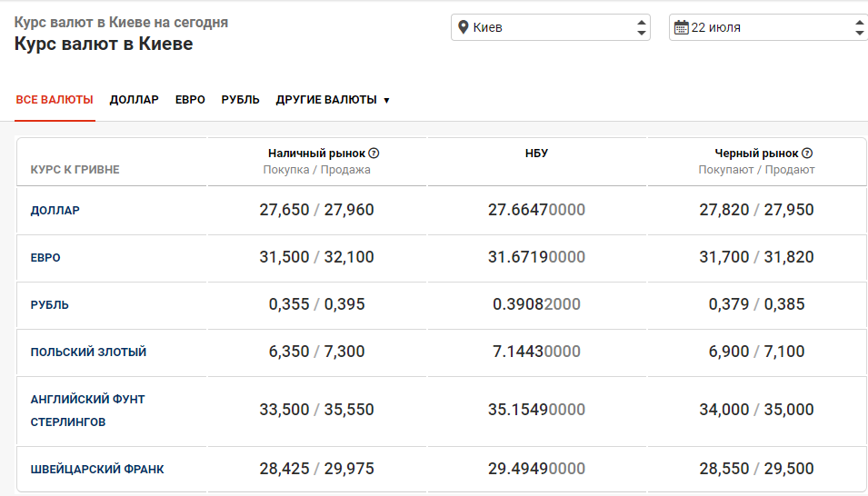868x496 pixels.
Task: Click the Швейцарский франк link
Action: (97, 470)
